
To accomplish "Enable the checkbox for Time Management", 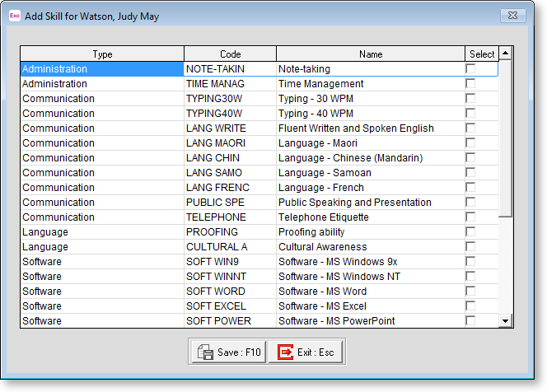I will coord(470,84).
